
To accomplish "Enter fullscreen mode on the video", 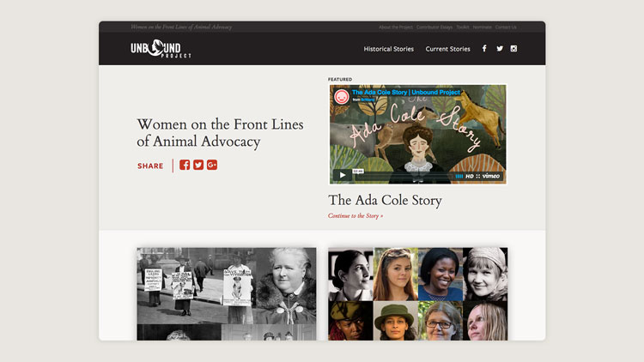I will pos(478,176).
